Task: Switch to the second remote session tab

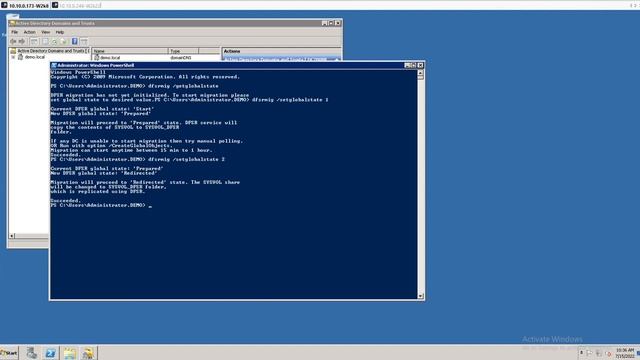Action: coord(76,6)
